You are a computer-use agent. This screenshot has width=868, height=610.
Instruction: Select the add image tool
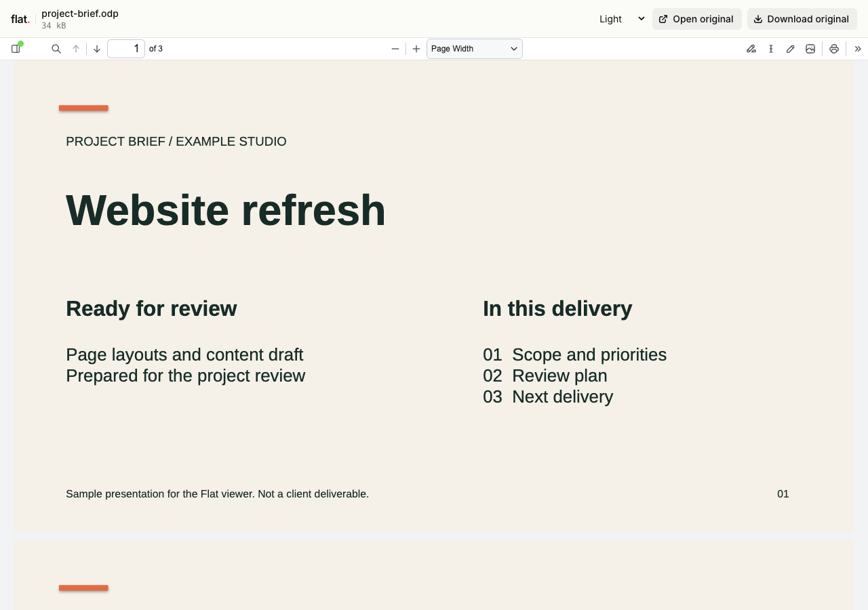pyautogui.click(x=810, y=49)
